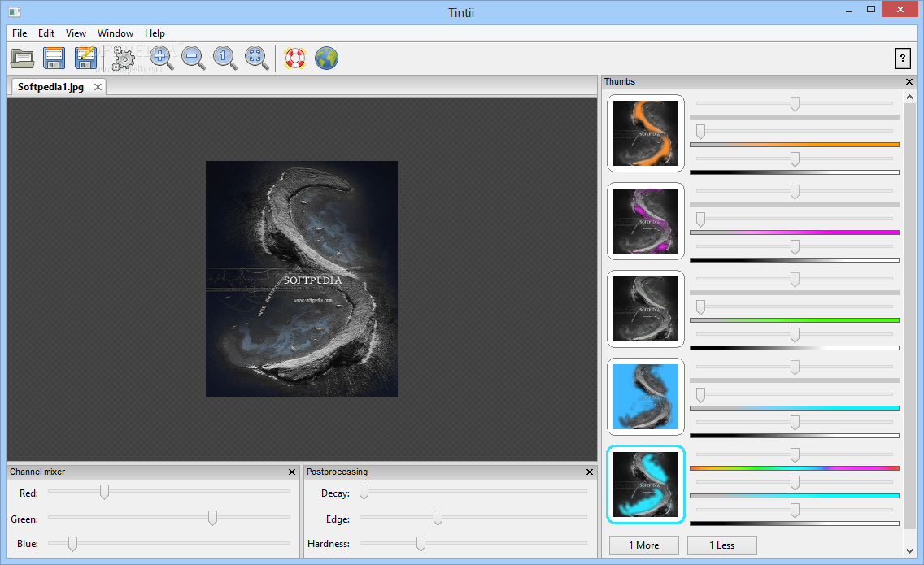Click the green saturation gradient bar

(795, 320)
